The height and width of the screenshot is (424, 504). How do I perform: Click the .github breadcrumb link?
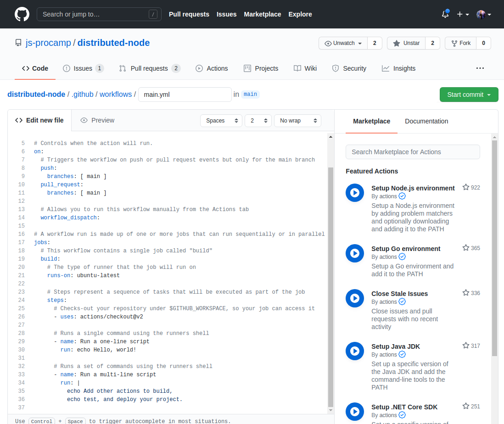click(x=83, y=95)
